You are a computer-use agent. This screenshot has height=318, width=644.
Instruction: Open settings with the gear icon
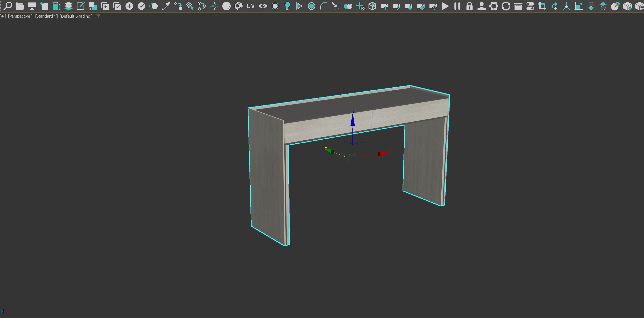coord(494,6)
